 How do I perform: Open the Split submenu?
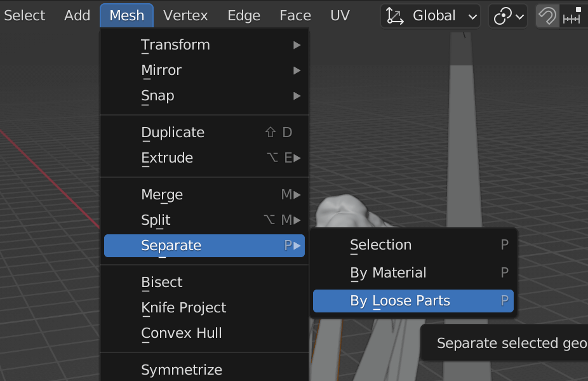click(204, 220)
